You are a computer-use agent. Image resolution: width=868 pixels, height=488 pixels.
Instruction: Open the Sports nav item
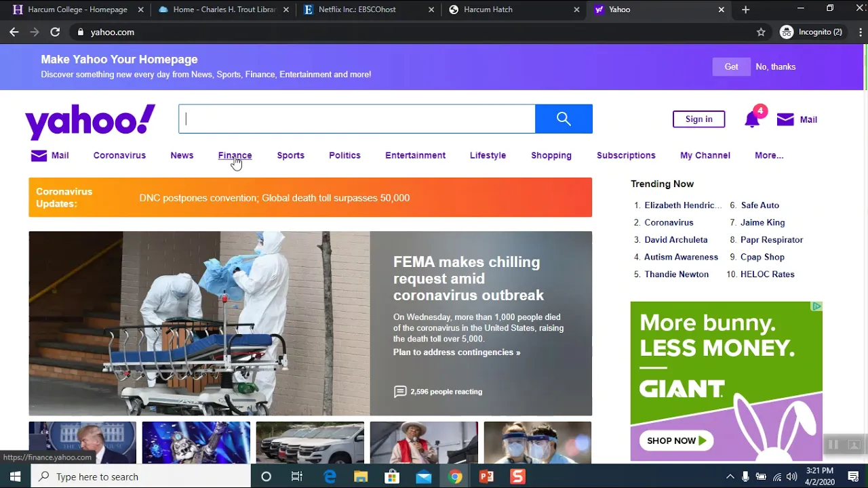[x=290, y=155]
